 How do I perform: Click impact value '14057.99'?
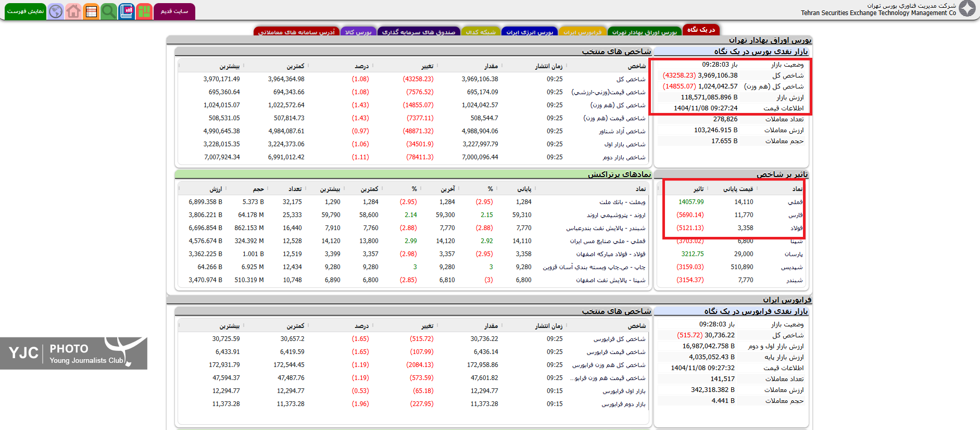pyautogui.click(x=691, y=202)
